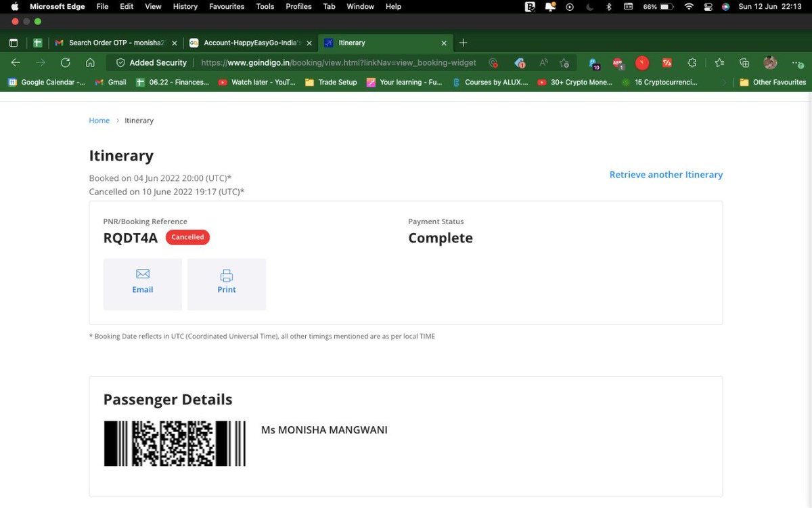
Task: Add this page to favourites star icon
Action: [x=564, y=62]
